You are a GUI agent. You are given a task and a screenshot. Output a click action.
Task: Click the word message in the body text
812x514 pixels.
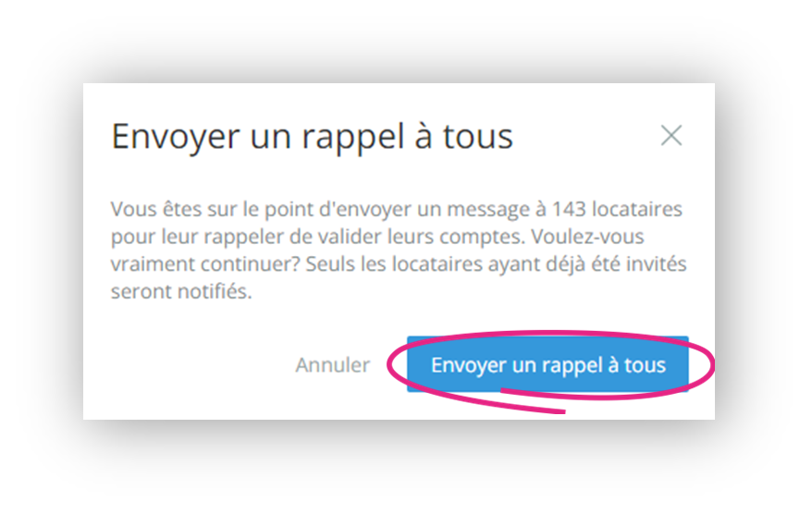(x=487, y=210)
